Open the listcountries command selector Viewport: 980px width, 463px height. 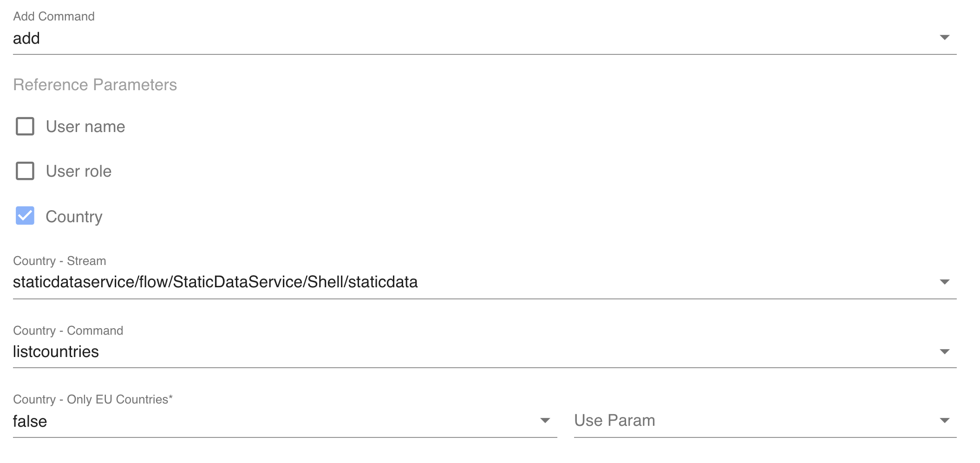pos(464,352)
